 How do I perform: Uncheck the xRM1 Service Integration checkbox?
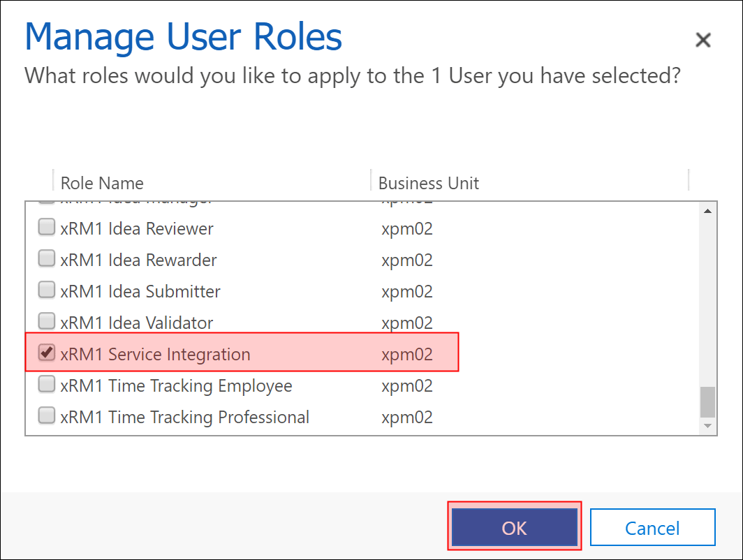[x=47, y=353]
